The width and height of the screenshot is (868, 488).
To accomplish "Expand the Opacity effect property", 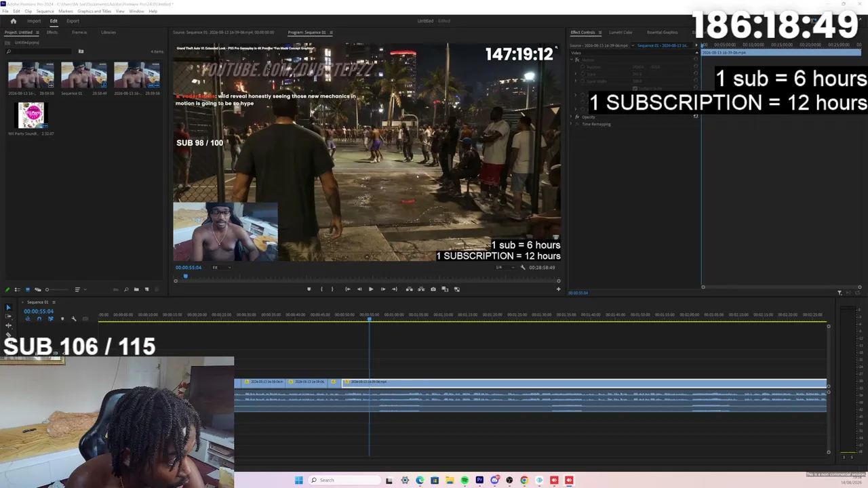I will (571, 117).
